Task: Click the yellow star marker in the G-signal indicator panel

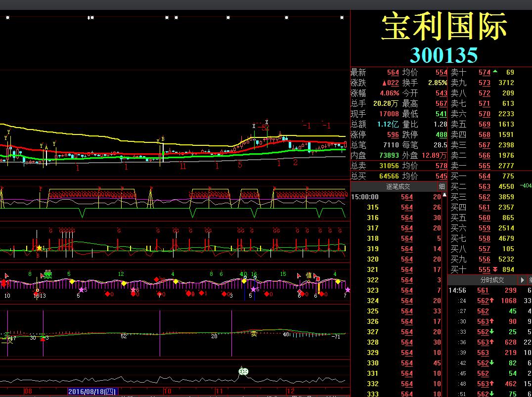Action: pos(39,248)
